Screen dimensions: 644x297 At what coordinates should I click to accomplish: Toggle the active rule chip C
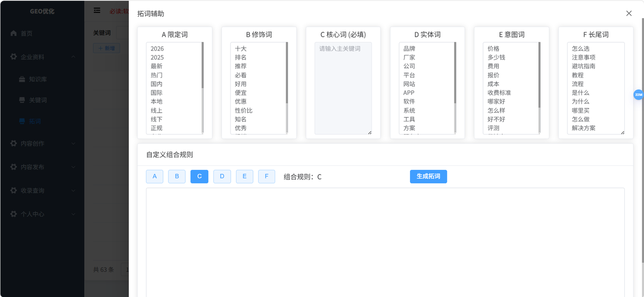click(199, 176)
